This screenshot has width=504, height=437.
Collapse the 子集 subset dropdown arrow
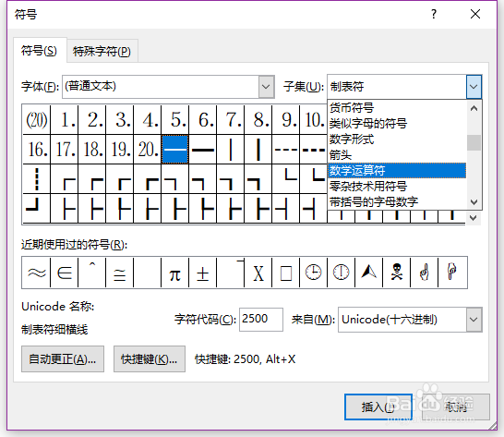click(x=474, y=87)
